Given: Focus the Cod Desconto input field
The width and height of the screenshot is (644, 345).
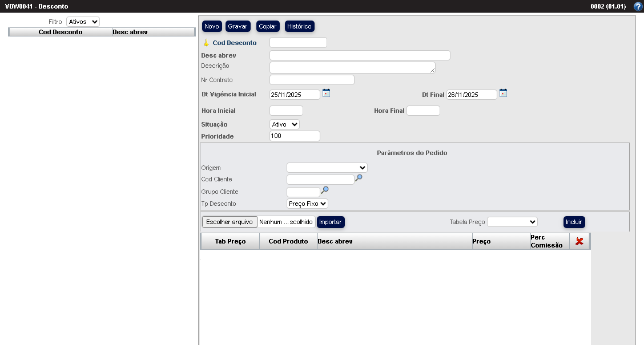Looking at the screenshot, I should click(x=298, y=43).
